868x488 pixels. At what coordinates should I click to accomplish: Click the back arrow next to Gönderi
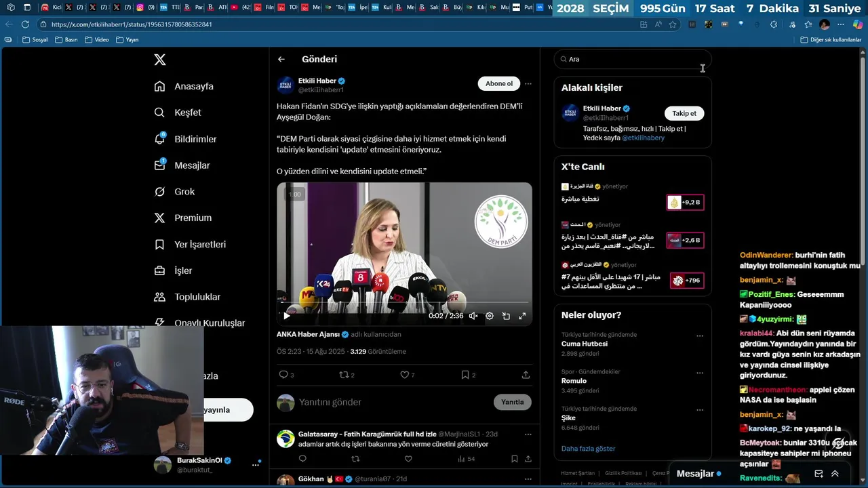pyautogui.click(x=281, y=60)
